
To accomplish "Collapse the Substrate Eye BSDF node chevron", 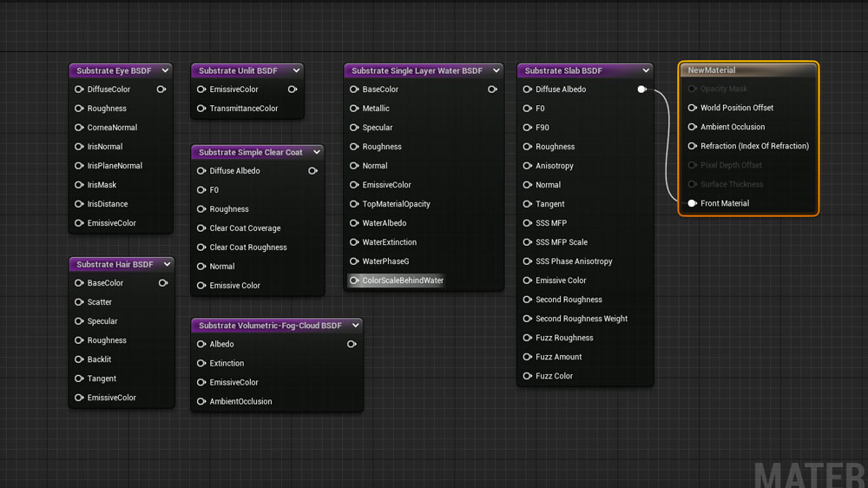I will [165, 70].
